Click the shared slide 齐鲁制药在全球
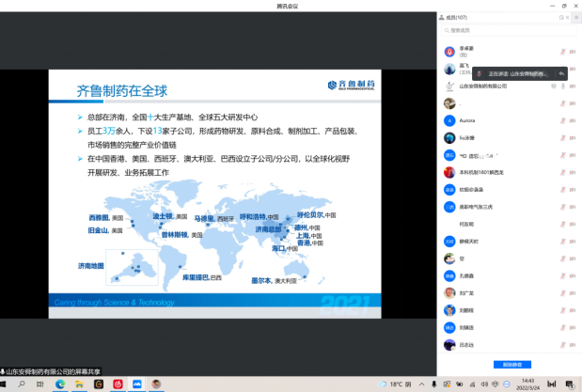The width and height of the screenshot is (582, 392). [x=215, y=194]
